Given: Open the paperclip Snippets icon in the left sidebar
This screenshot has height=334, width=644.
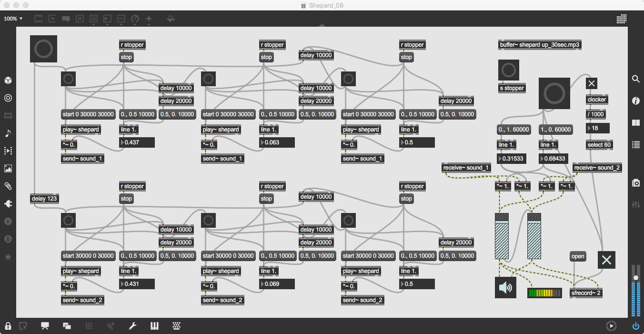Looking at the screenshot, I should [8, 186].
